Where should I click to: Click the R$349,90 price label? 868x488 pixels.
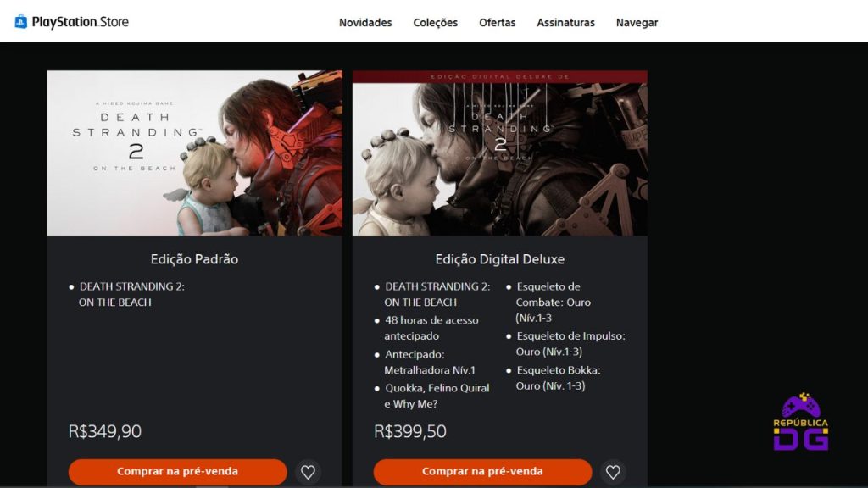[x=104, y=431]
